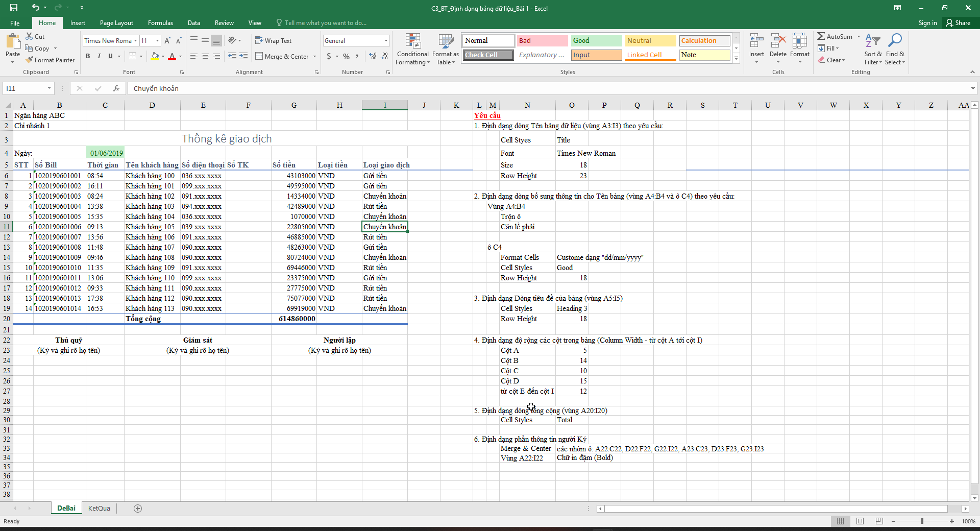Open the Page Layout ribbon tab
Screen dimensions: 980x531
point(116,23)
